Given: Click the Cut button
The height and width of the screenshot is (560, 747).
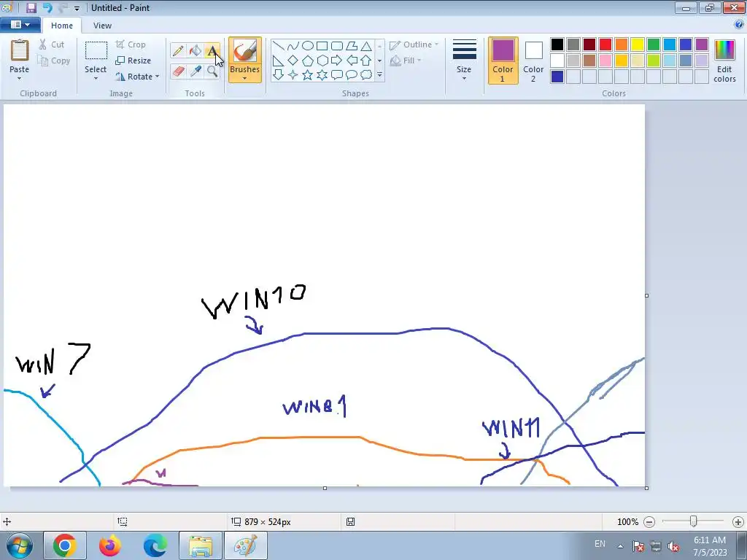Looking at the screenshot, I should pos(52,44).
